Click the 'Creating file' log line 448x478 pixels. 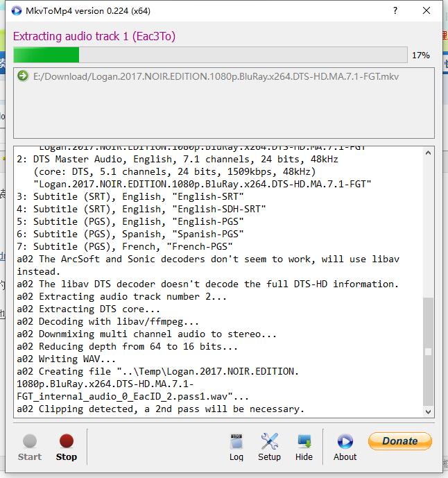click(157, 384)
